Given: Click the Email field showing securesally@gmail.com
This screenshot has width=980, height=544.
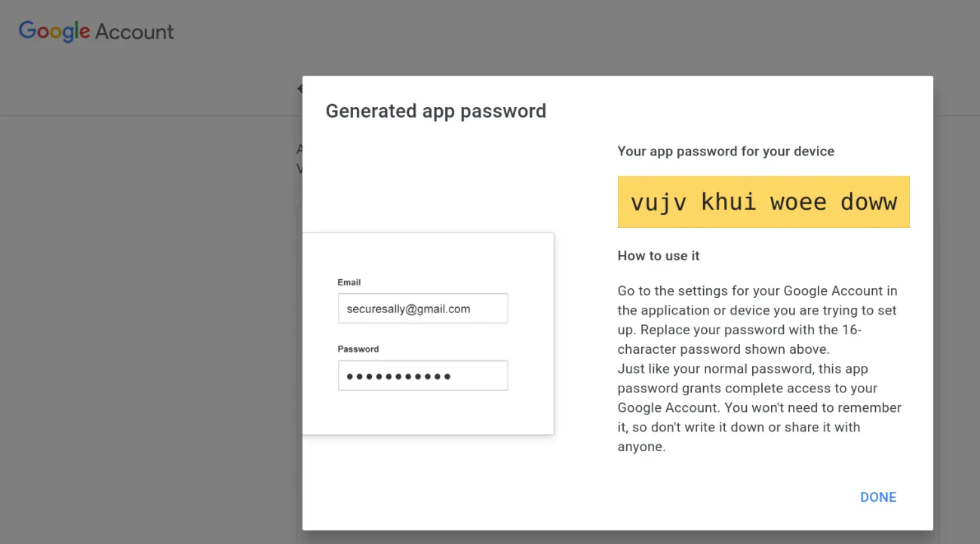Looking at the screenshot, I should click(x=422, y=309).
